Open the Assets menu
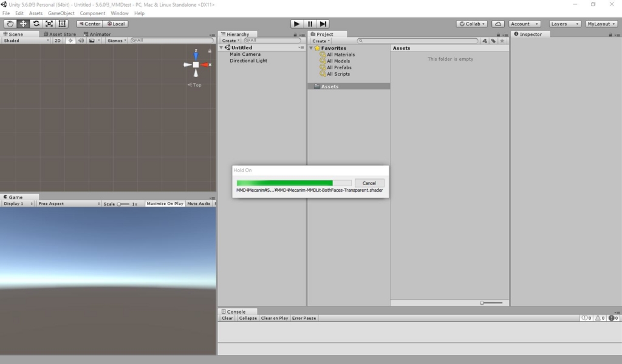622x364 pixels. (x=36, y=13)
